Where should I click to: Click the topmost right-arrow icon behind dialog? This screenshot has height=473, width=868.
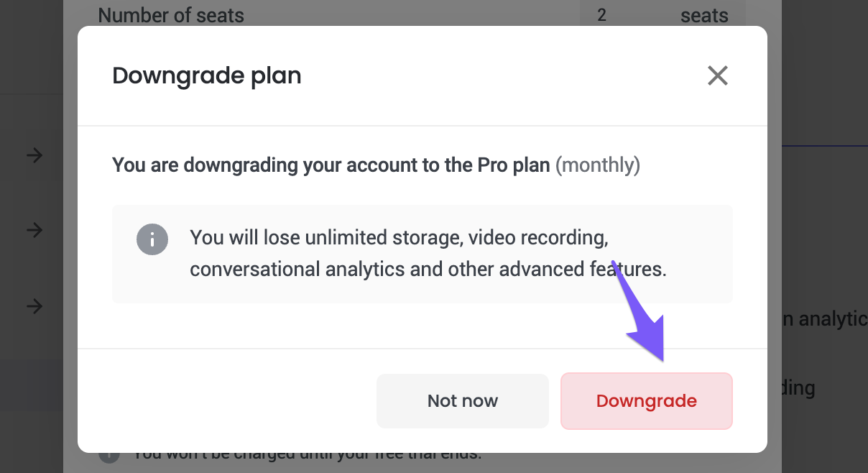coord(34,155)
